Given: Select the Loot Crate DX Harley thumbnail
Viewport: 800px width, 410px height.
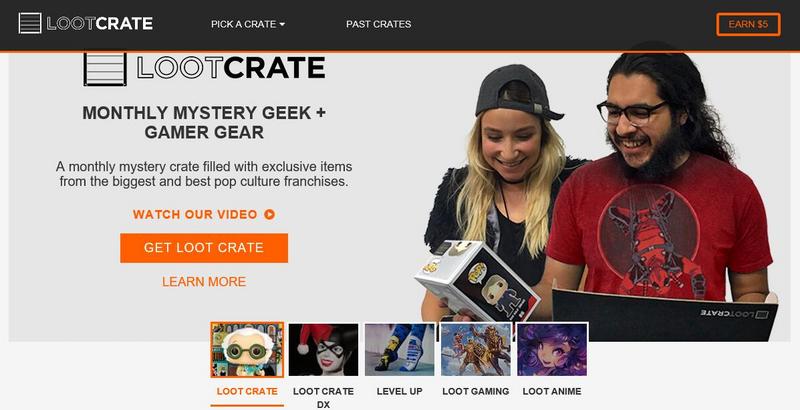Looking at the screenshot, I should [323, 350].
